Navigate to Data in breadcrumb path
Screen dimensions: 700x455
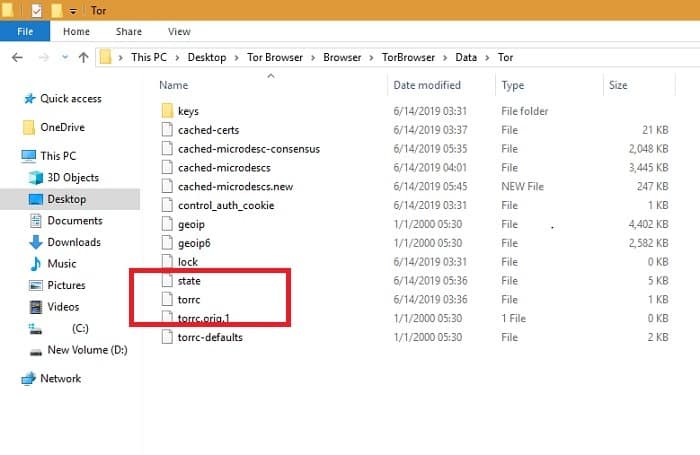(466, 57)
